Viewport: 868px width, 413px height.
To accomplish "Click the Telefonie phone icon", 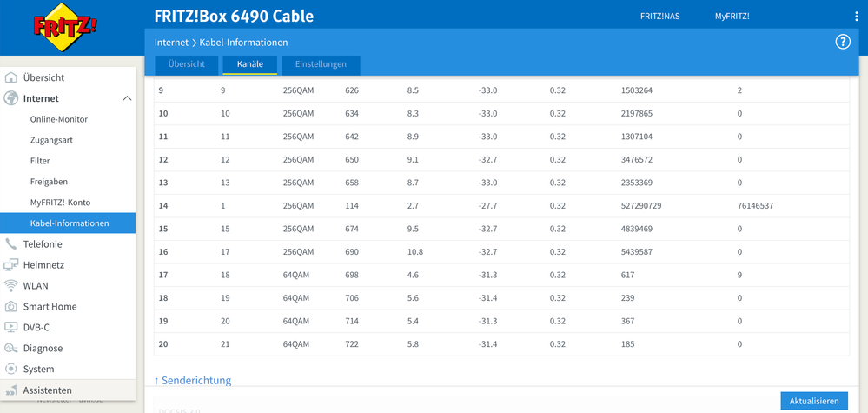I will [x=11, y=244].
